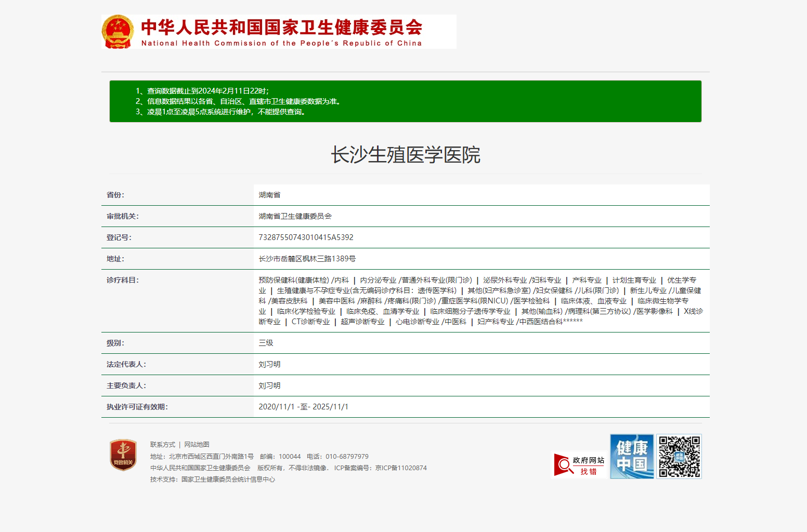Click 版权所有，不得非法镜像 text
Viewport: 807px width, 532px height.
tap(293, 468)
